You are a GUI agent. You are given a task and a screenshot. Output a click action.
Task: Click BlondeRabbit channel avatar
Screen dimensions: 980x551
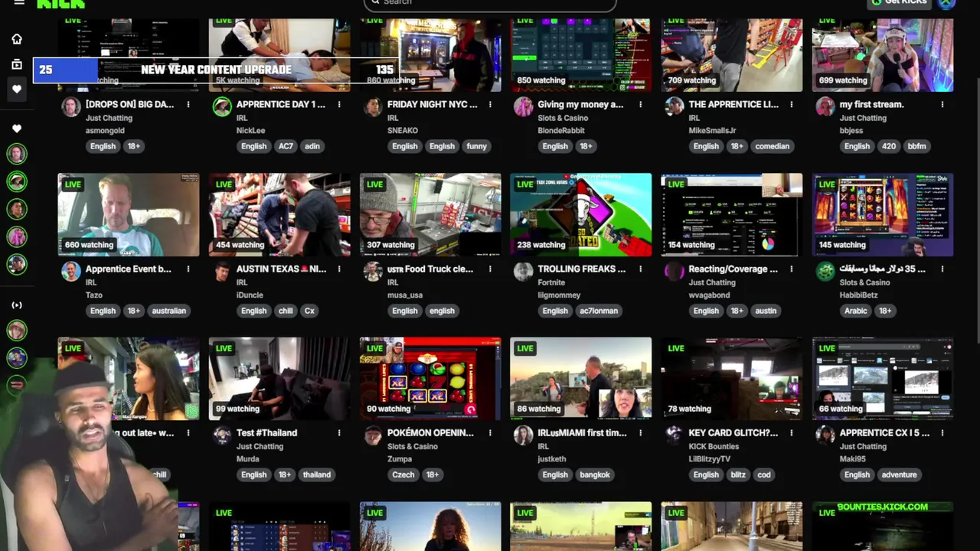tap(524, 106)
